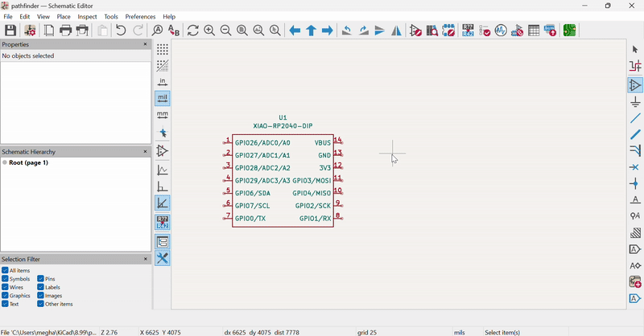The image size is (644, 336).
Task: Open the Preferences menu
Action: coord(140,16)
